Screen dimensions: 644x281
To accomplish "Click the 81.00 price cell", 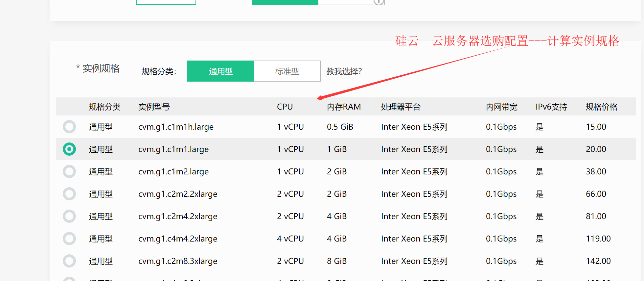I will tap(596, 216).
